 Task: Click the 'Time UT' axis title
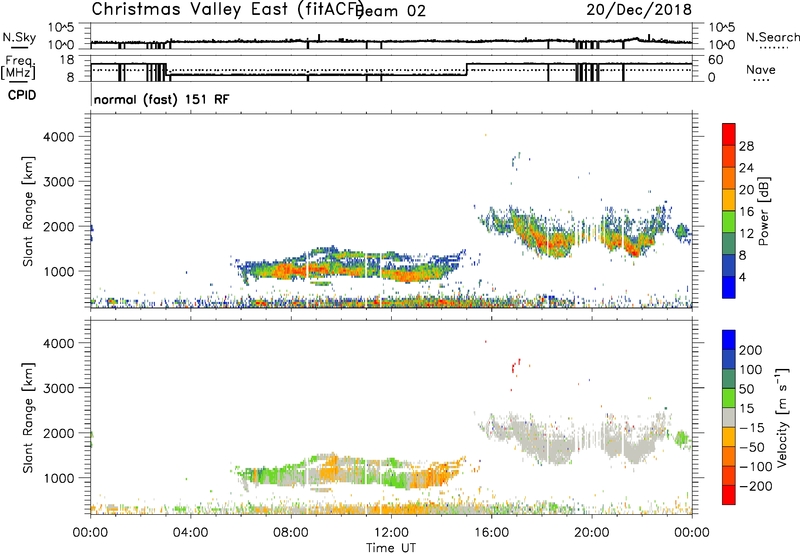[x=391, y=548]
